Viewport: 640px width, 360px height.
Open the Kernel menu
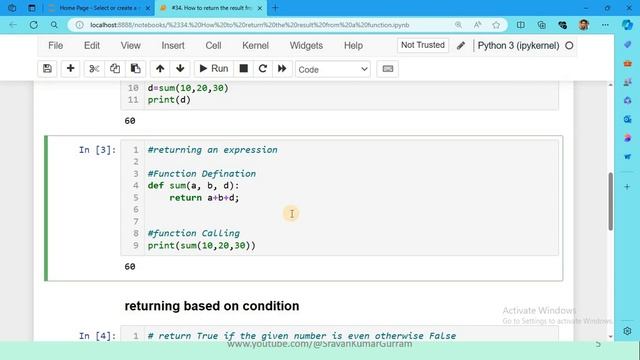pyautogui.click(x=256, y=45)
